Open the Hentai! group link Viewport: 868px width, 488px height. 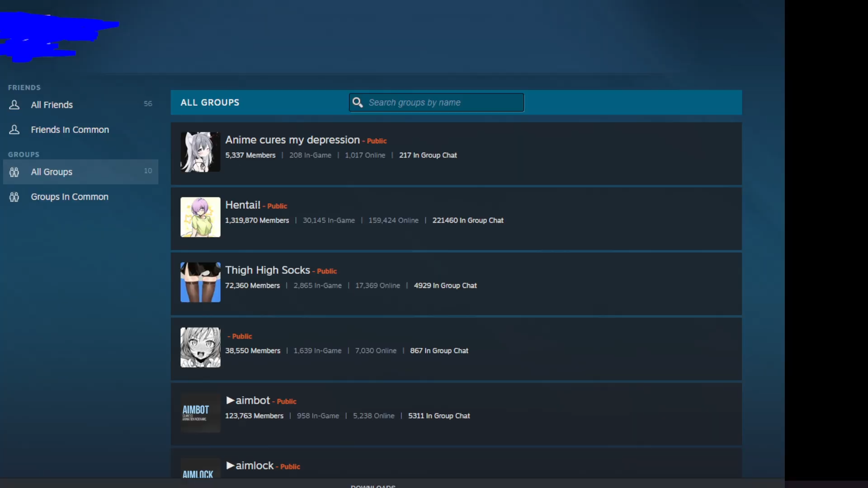point(243,205)
